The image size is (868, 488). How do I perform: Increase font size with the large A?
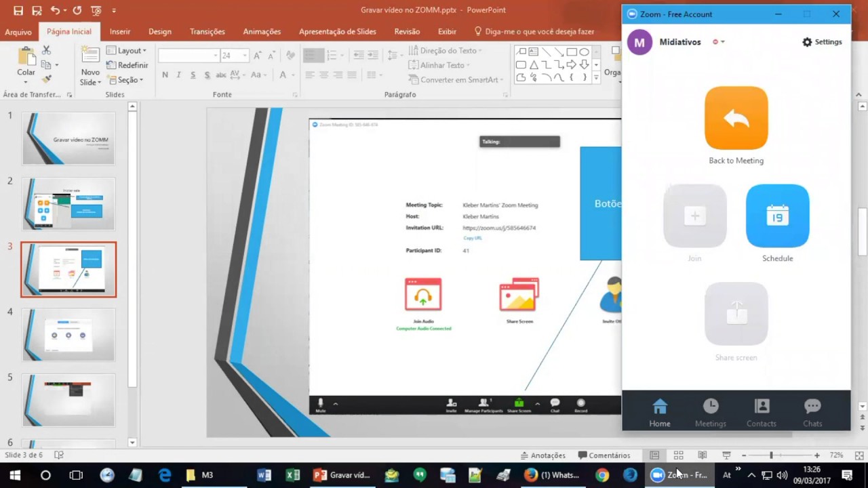258,56
